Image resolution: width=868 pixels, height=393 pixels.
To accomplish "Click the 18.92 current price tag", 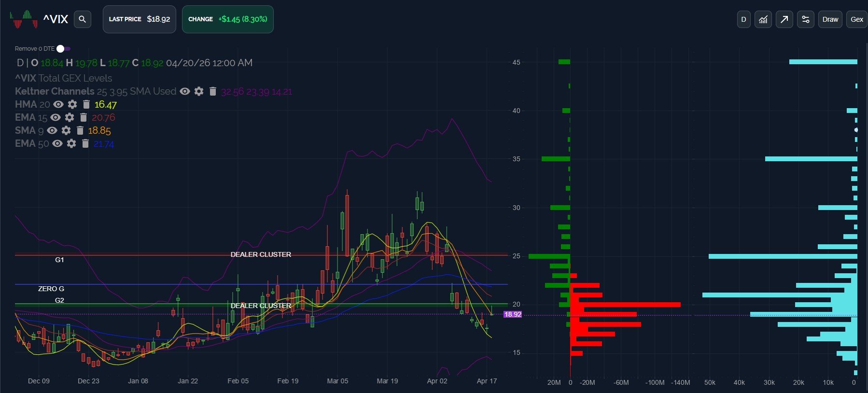I will pos(513,314).
